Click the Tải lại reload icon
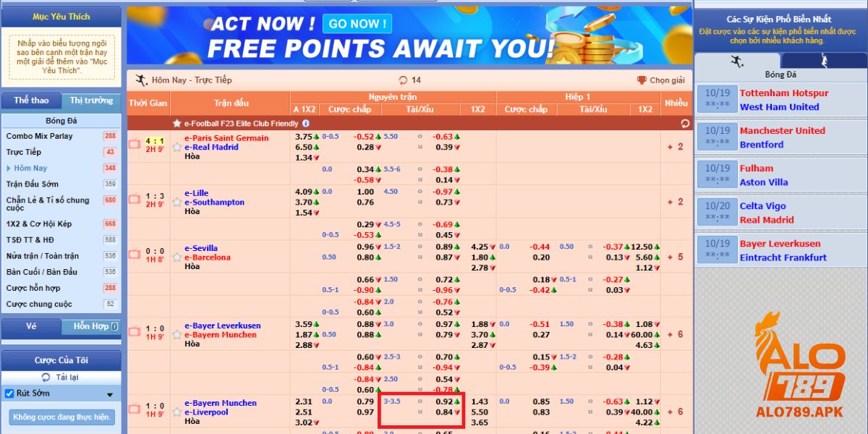Viewport: 868px width, 434px height. tap(46, 378)
